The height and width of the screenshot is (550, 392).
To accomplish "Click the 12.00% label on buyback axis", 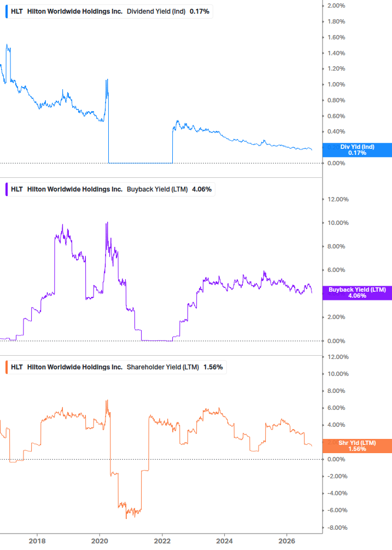I will (x=338, y=200).
